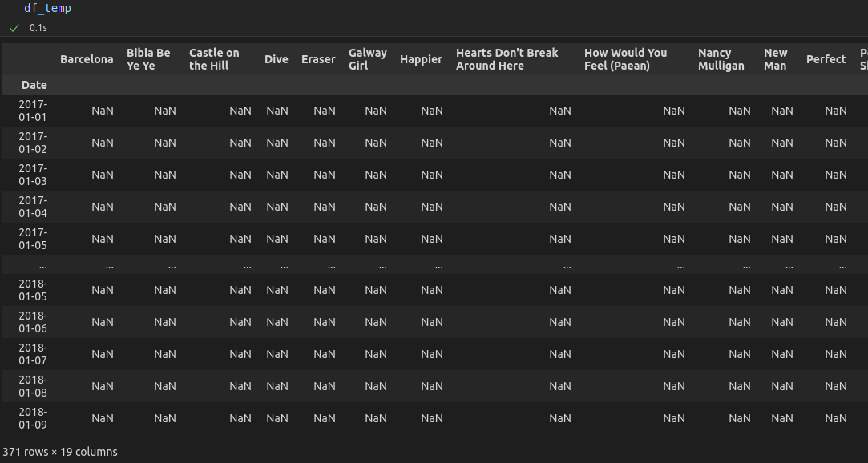Select the New Man column header
The width and height of the screenshot is (868, 463).
coord(776,59)
